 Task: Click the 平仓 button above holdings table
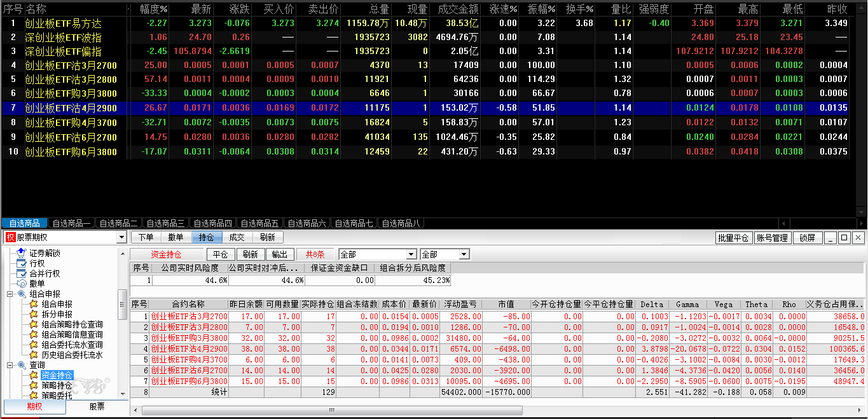click(221, 254)
